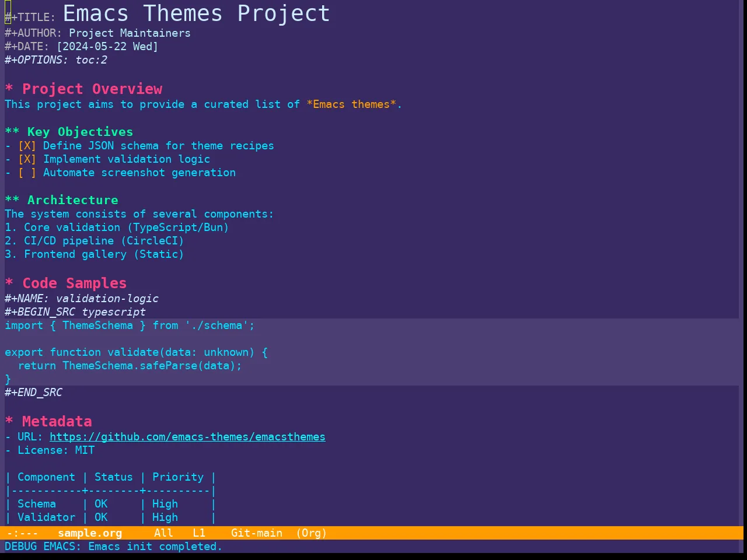Click the 'toc:2' options value
This screenshot has width=747, height=560.
pyautogui.click(x=91, y=60)
